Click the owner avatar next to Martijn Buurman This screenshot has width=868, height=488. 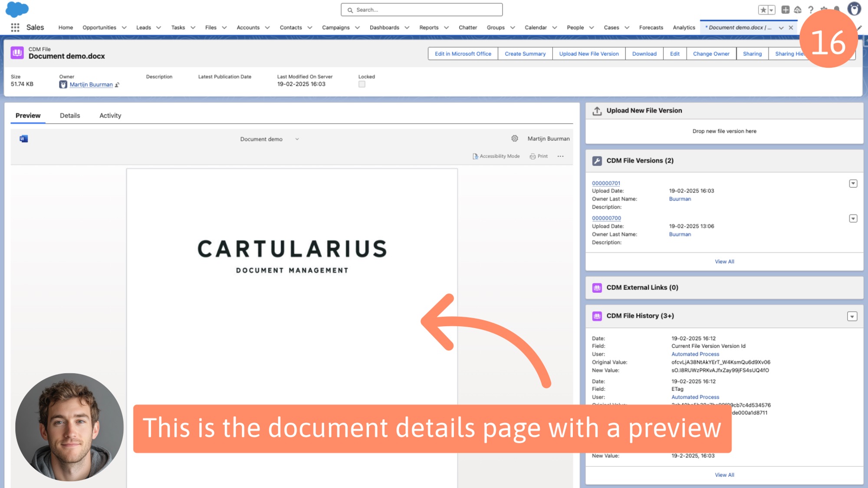(63, 85)
